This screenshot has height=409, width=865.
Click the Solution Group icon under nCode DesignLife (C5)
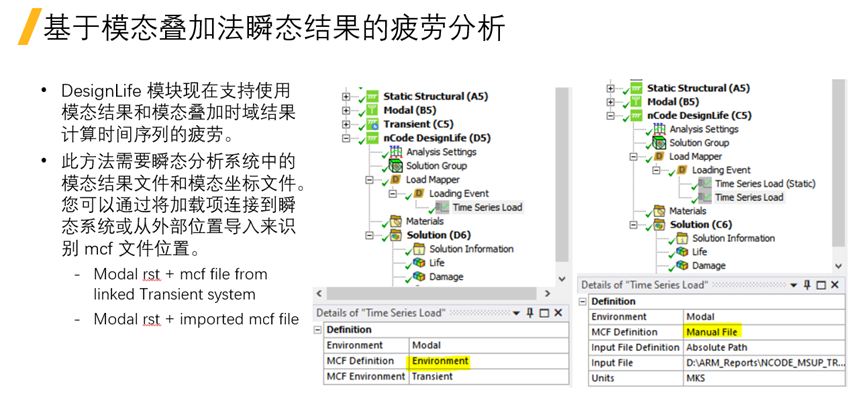pos(659,142)
